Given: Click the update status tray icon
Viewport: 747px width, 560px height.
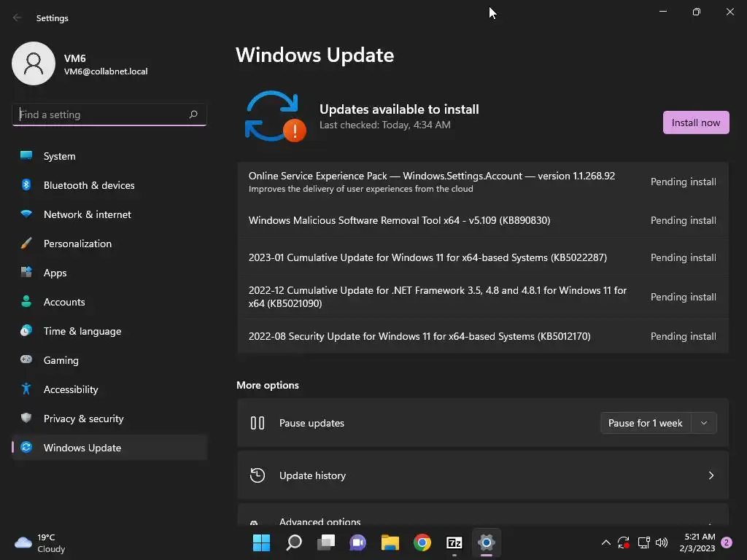Looking at the screenshot, I should click(623, 542).
